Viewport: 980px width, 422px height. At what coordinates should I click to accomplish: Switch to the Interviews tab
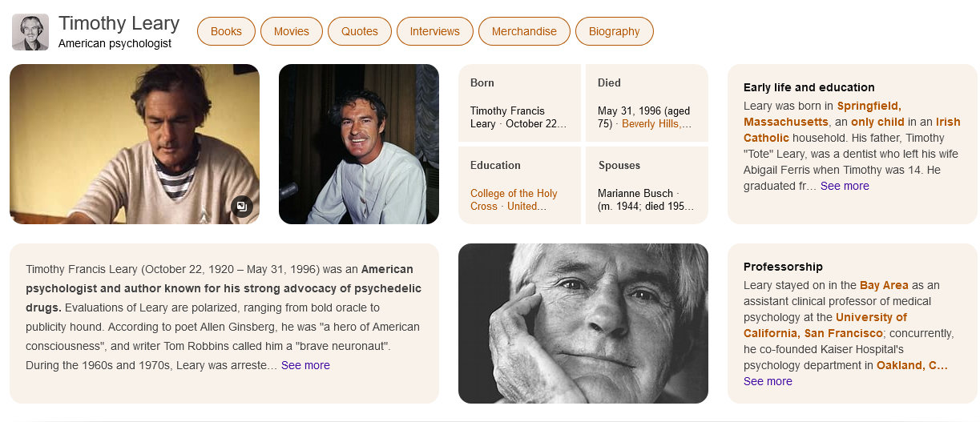click(434, 31)
